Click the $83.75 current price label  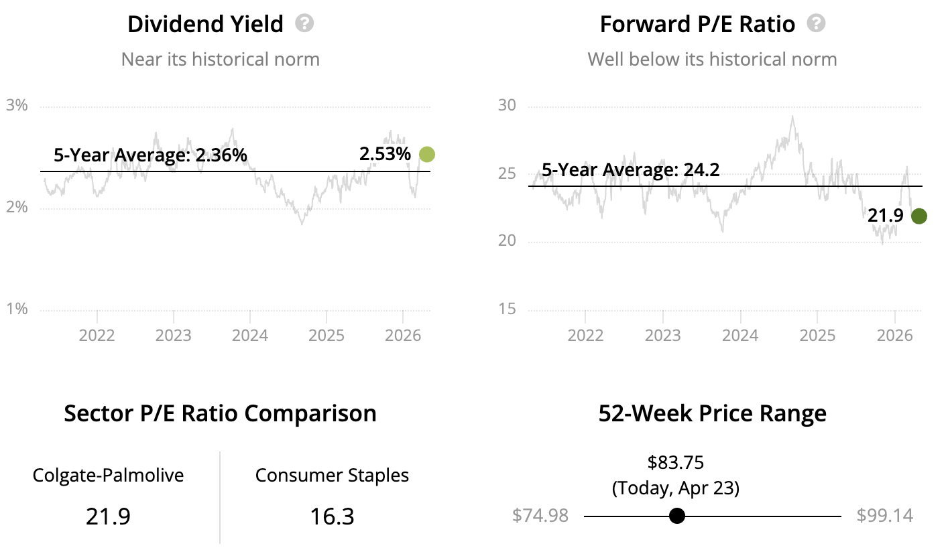click(x=676, y=462)
